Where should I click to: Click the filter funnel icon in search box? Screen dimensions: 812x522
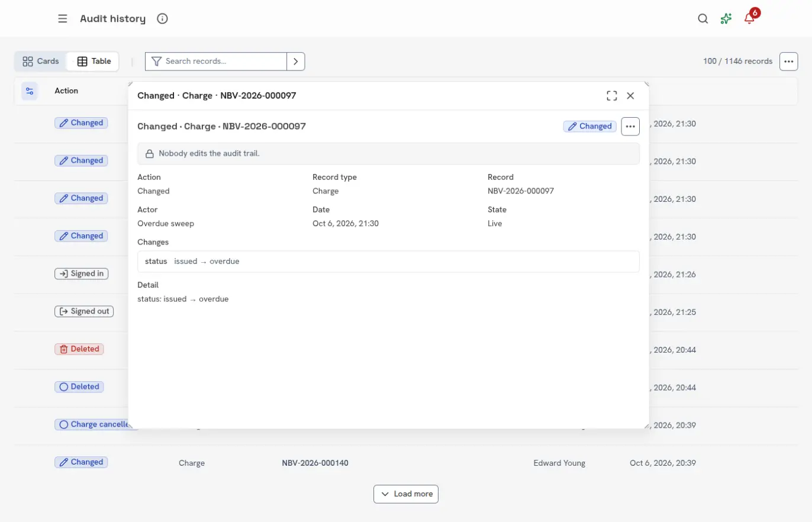(156, 61)
